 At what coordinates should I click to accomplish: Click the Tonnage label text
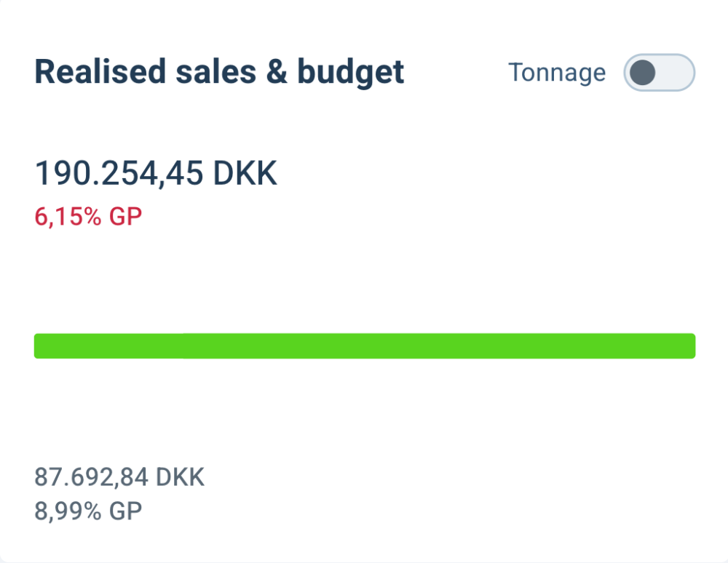(x=557, y=73)
